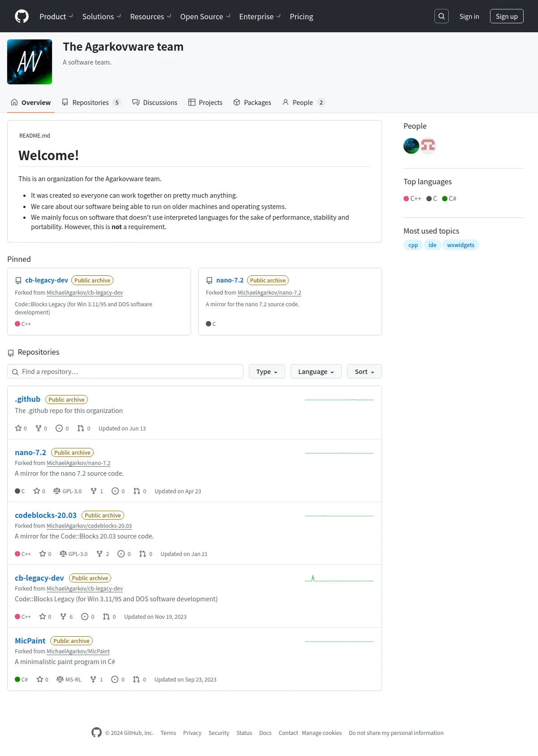538x756 pixels.
Task: Expand the Resources menu
Action: 150,16
